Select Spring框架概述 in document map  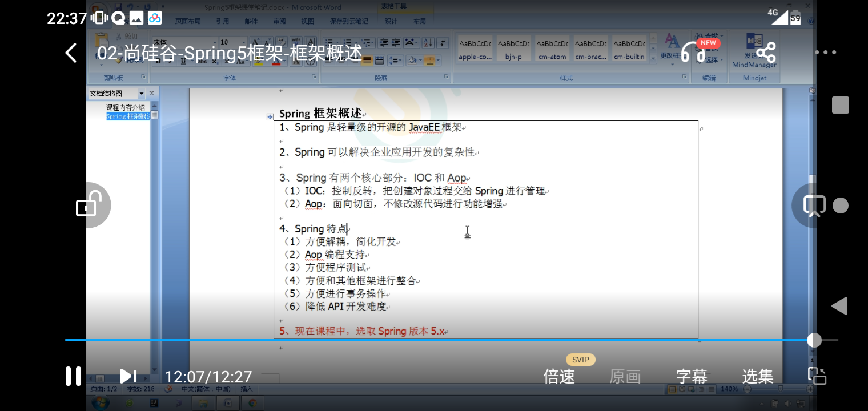point(128,116)
